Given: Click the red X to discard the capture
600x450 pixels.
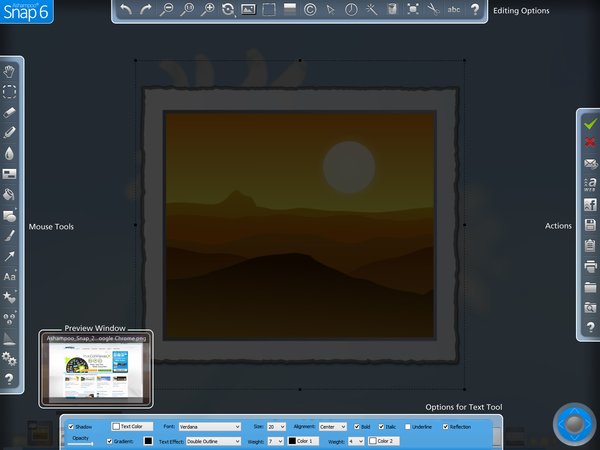Looking at the screenshot, I should 590,143.
